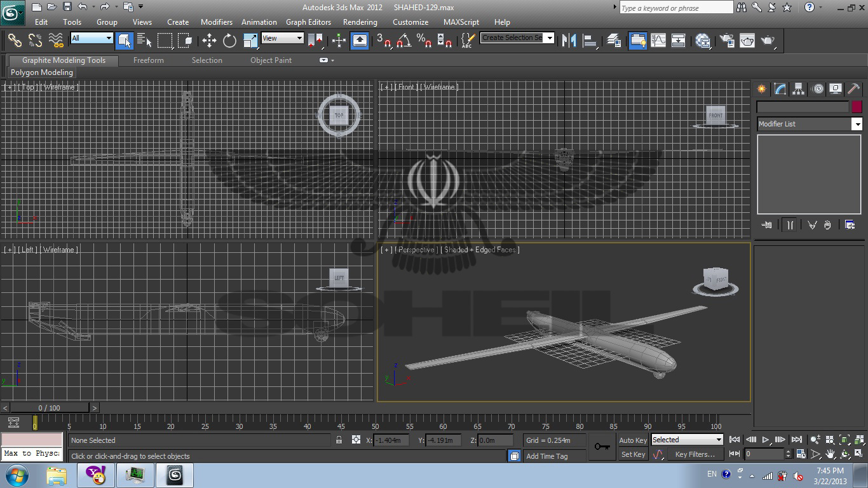Viewport: 868px width, 488px height.
Task: Toggle the 3D Snaps button
Action: click(x=383, y=41)
